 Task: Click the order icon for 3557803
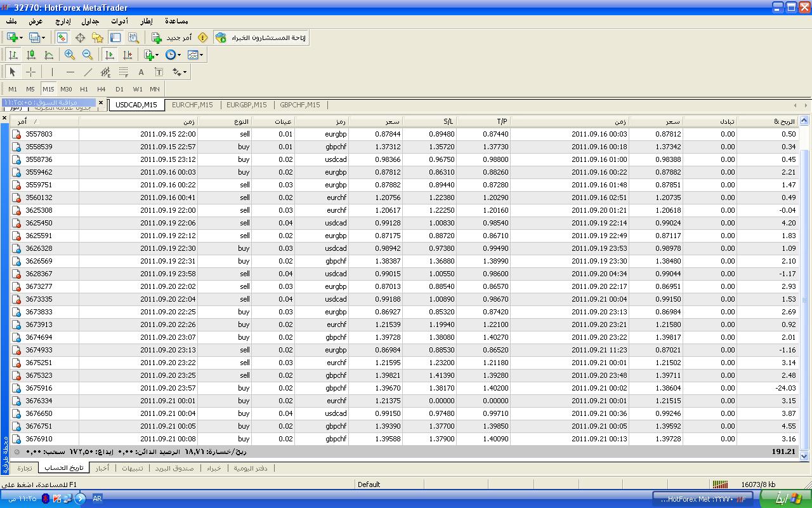click(x=16, y=134)
